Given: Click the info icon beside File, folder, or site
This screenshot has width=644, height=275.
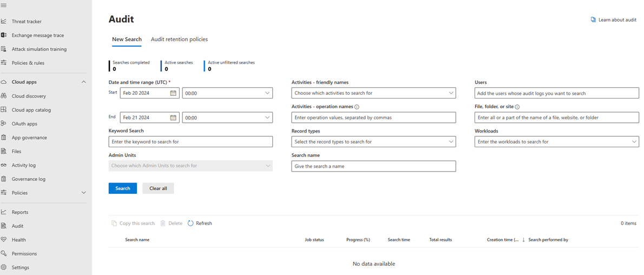Looking at the screenshot, I should point(517,107).
